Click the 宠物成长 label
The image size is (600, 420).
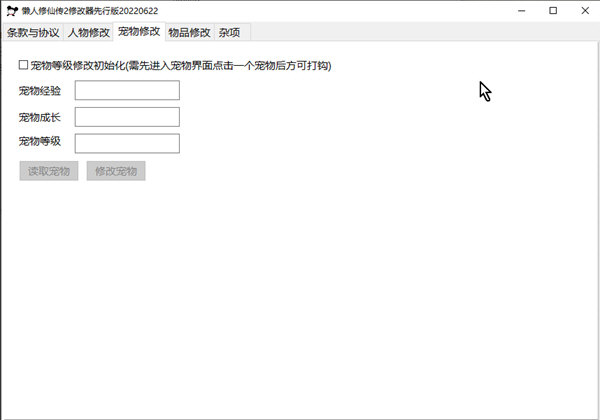coord(40,117)
